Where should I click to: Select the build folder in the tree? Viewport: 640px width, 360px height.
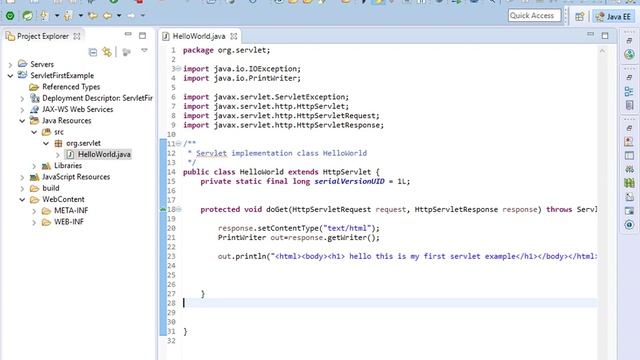click(x=51, y=188)
